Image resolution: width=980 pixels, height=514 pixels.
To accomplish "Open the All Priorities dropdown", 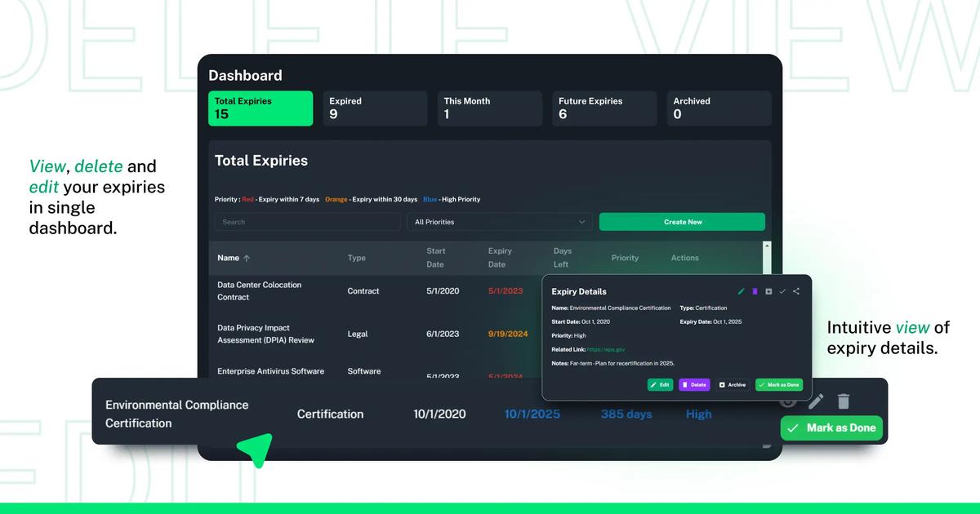I will pos(500,222).
